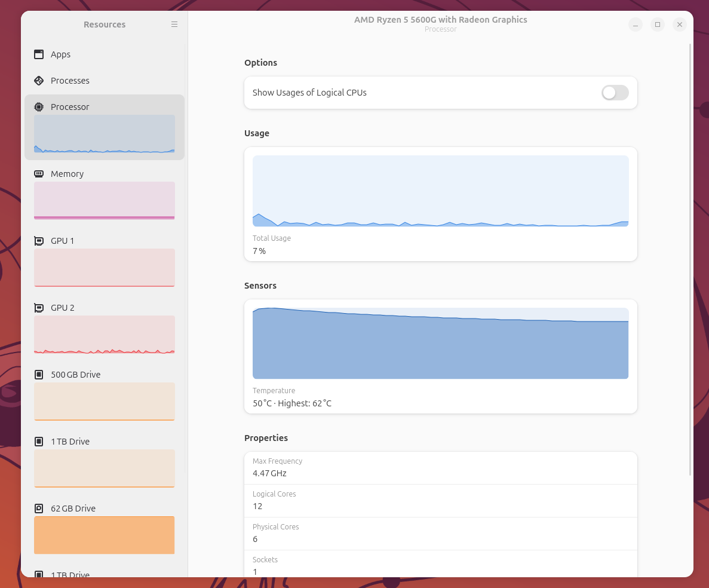Click the Memory usage mini graph

coord(105,201)
